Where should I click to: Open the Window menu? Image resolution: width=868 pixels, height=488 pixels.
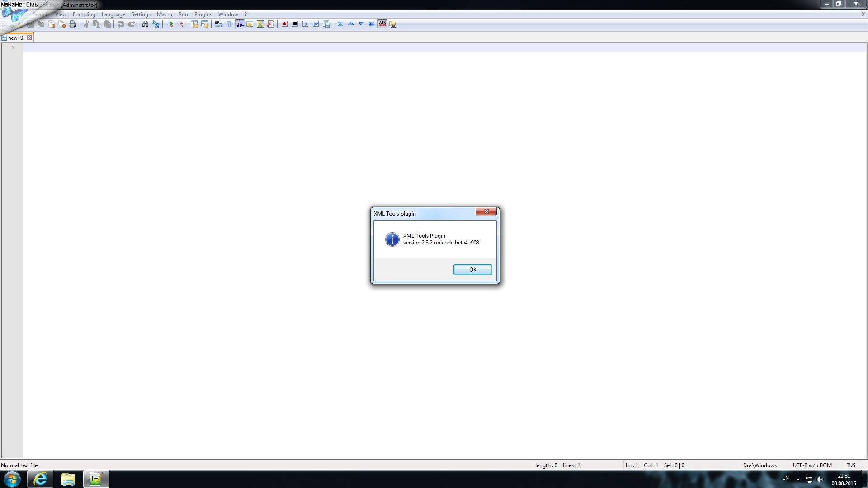point(228,14)
